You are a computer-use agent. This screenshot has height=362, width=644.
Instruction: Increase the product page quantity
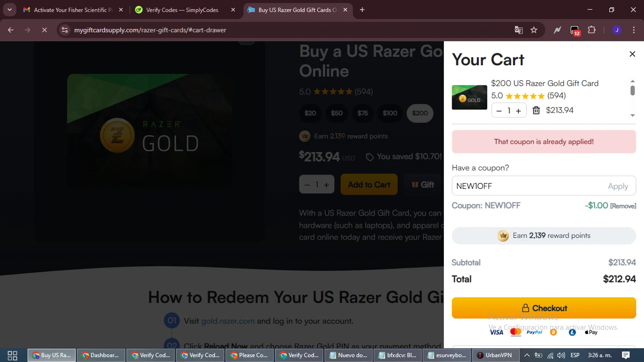click(x=327, y=185)
